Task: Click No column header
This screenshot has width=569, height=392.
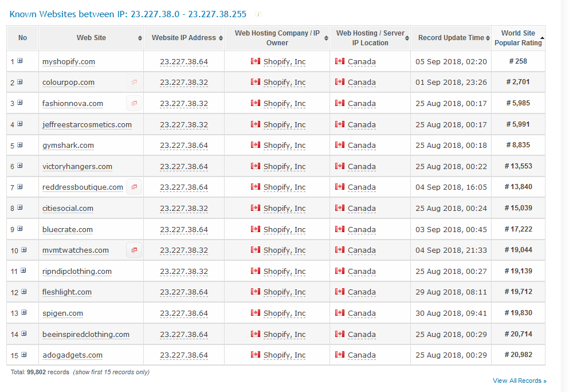Action: (22, 38)
